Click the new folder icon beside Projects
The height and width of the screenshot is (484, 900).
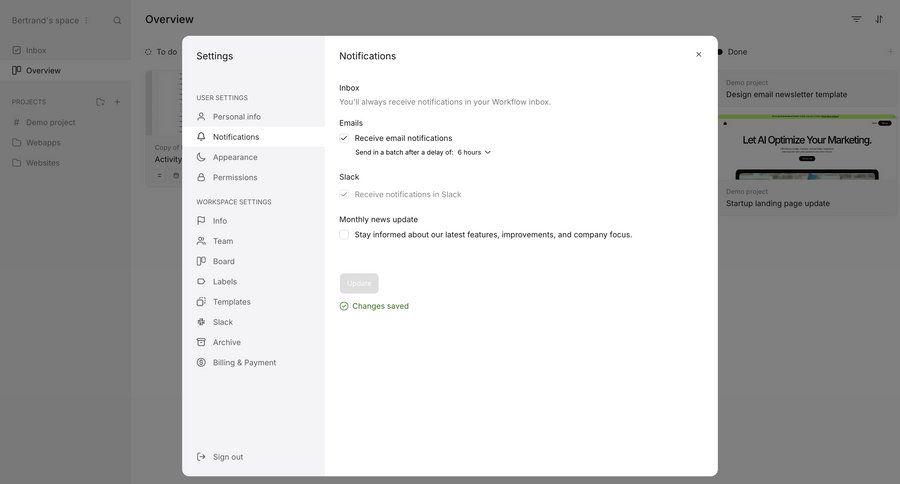click(x=100, y=102)
